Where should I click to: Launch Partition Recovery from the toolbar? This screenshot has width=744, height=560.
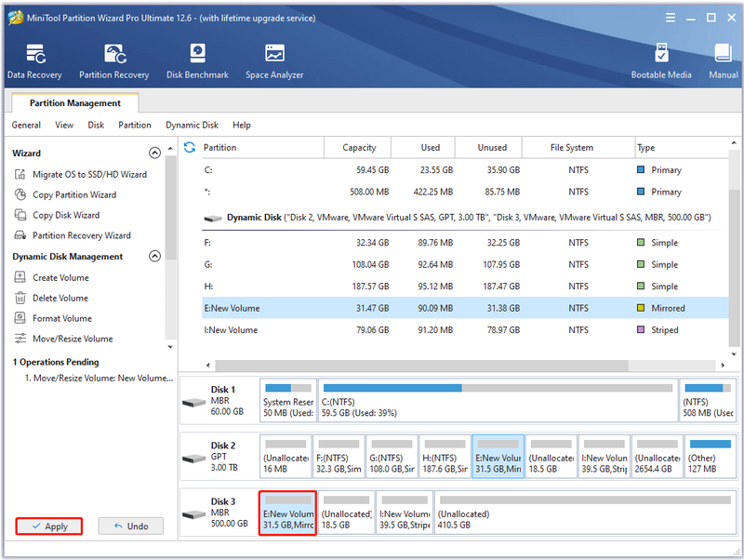coord(113,61)
